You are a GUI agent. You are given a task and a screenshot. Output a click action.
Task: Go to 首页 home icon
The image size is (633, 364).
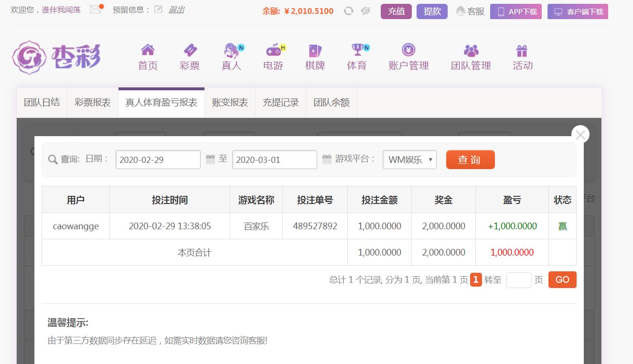tap(148, 50)
